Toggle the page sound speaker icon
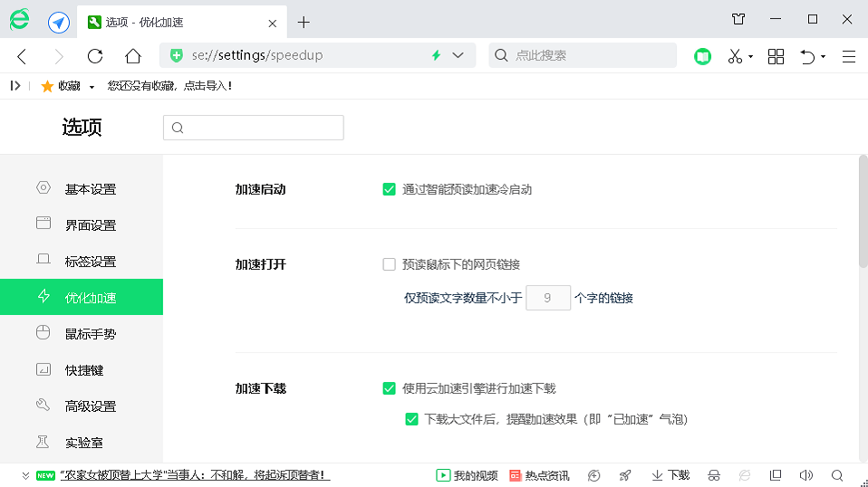Image resolution: width=868 pixels, height=487 pixels. tap(806, 475)
